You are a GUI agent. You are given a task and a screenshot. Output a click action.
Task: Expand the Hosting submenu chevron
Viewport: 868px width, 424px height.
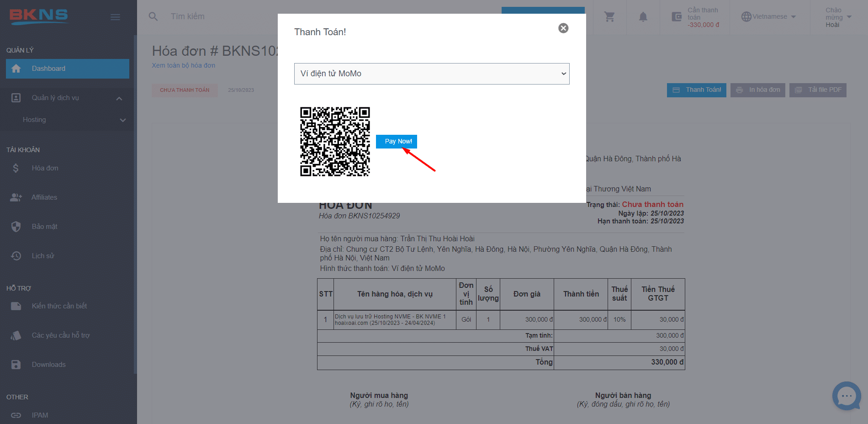pos(122,120)
